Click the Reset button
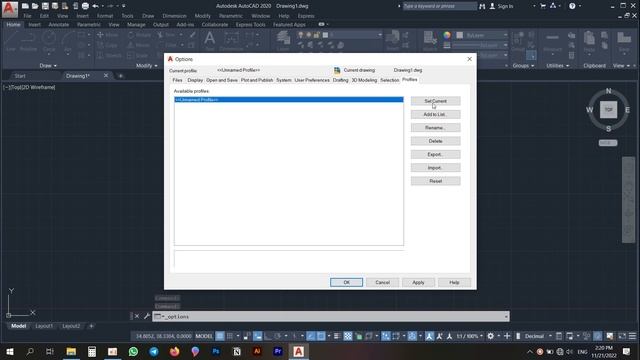640x360 pixels. [436, 181]
